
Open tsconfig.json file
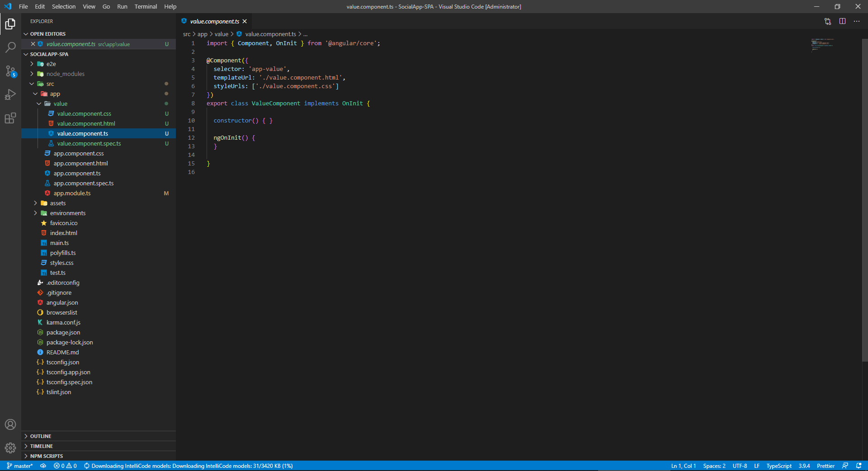[99, 363]
